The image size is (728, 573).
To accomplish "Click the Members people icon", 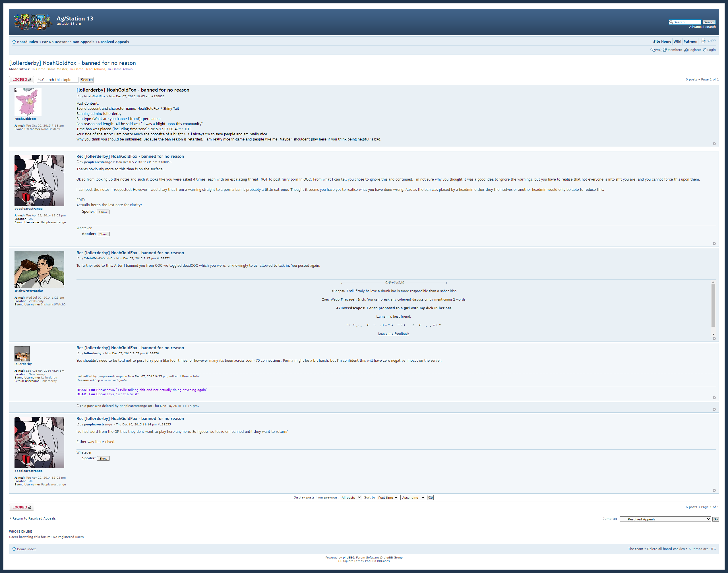I will click(665, 50).
